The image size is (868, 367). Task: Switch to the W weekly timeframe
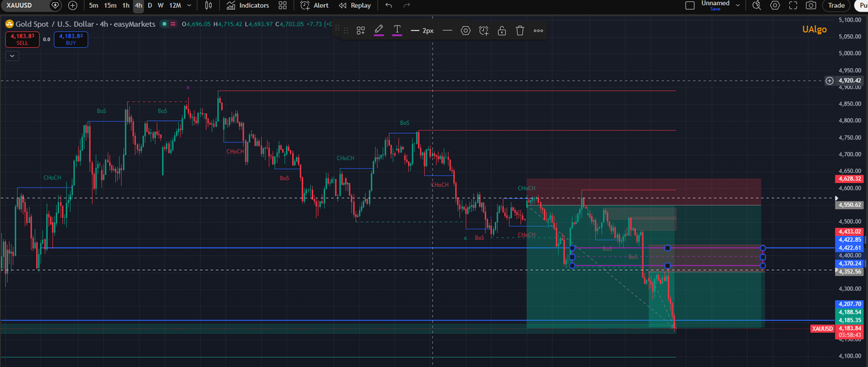(160, 6)
